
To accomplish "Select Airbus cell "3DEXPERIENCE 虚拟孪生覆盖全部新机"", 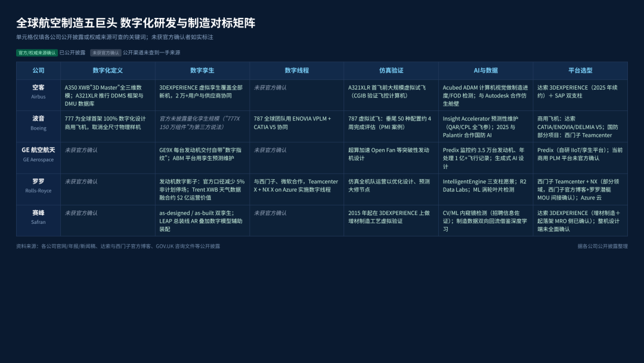I will click(202, 95).
